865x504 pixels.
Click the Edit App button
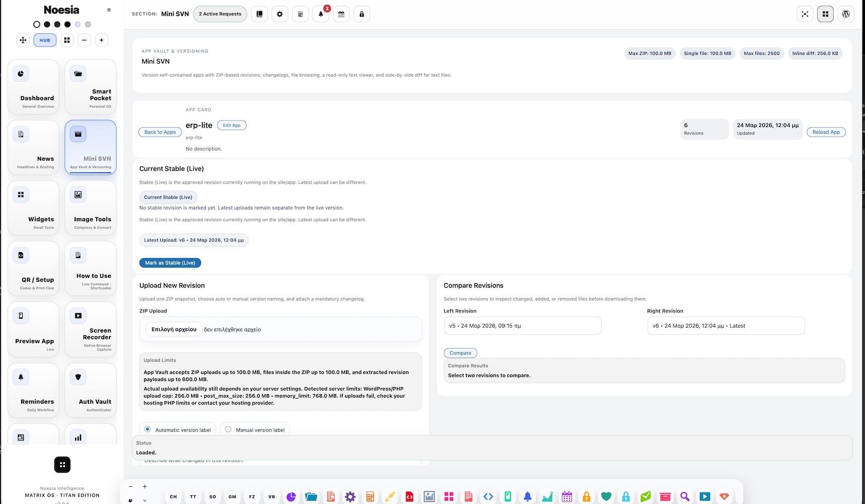click(232, 125)
